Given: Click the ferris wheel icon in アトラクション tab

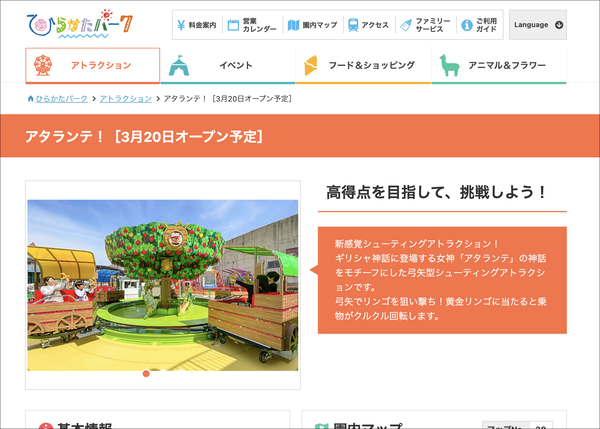Looking at the screenshot, I should [42, 65].
